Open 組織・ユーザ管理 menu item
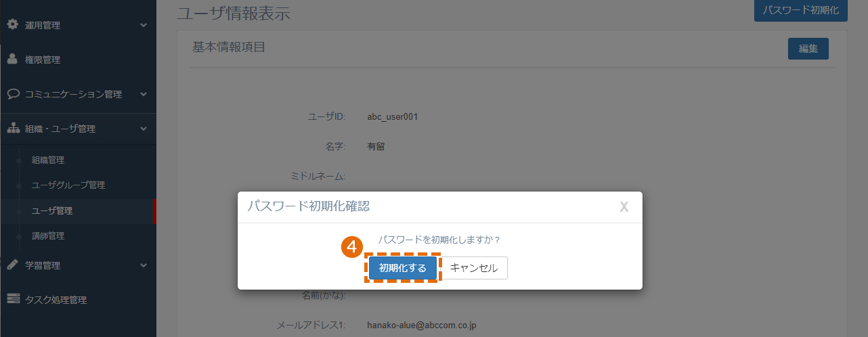 (78, 129)
